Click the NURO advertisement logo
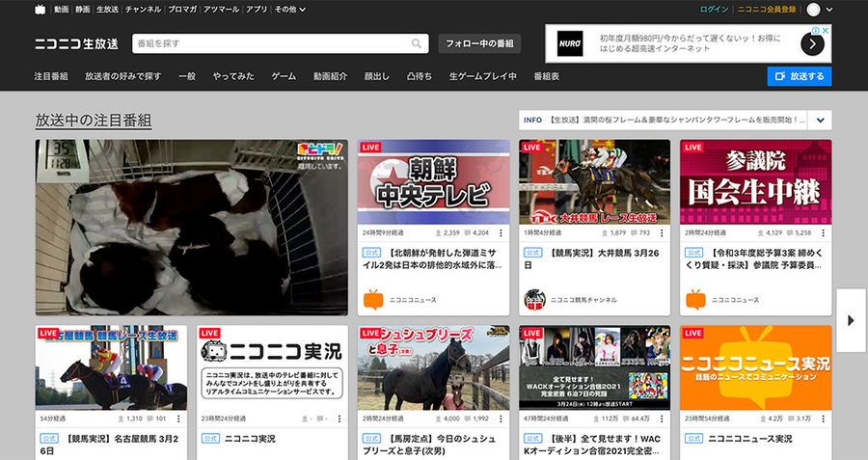Screen dimensions: 868x460 click(570, 43)
